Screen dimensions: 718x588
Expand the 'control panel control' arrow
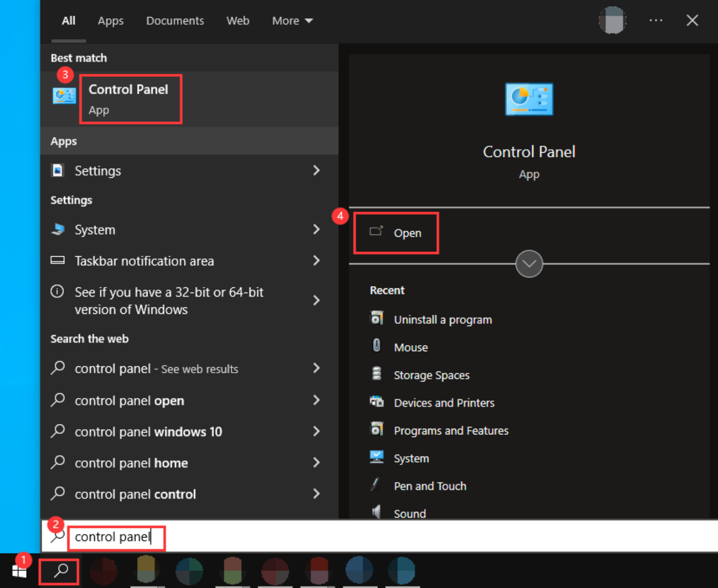(316, 493)
